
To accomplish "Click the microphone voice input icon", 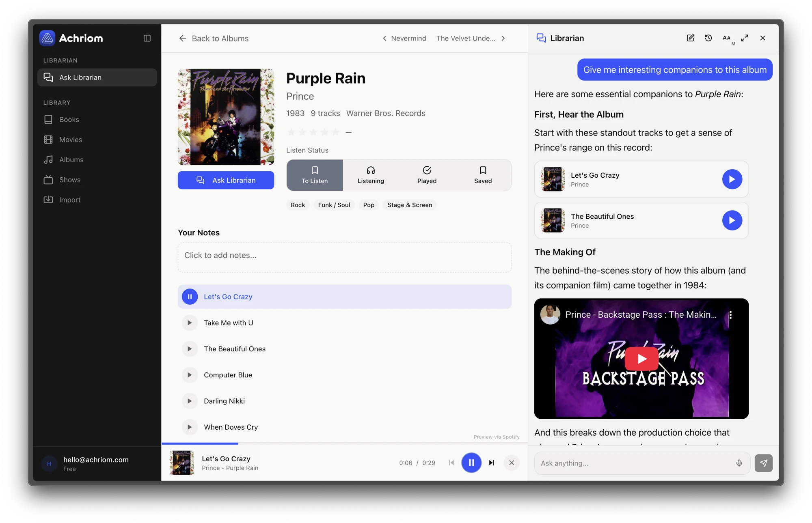I will [739, 463].
